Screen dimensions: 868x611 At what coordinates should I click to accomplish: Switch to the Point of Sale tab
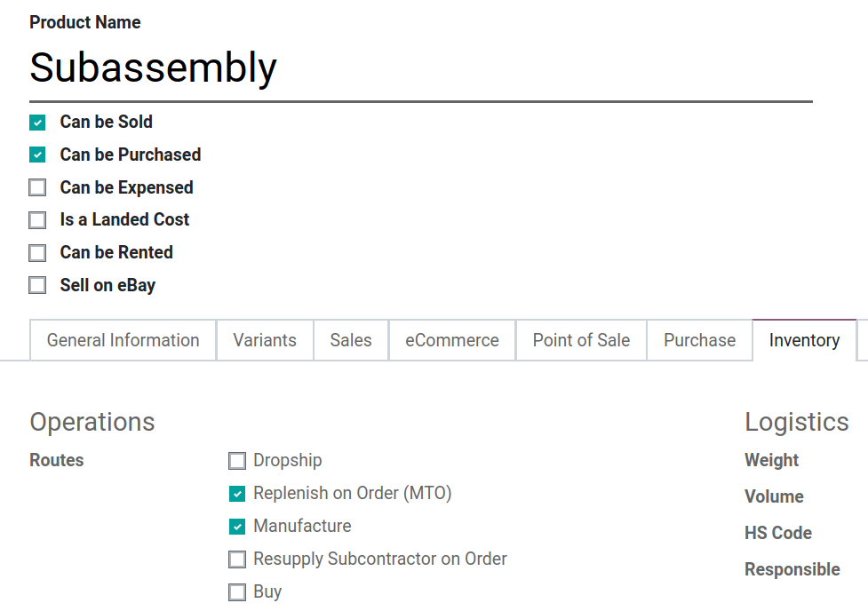[x=581, y=340]
